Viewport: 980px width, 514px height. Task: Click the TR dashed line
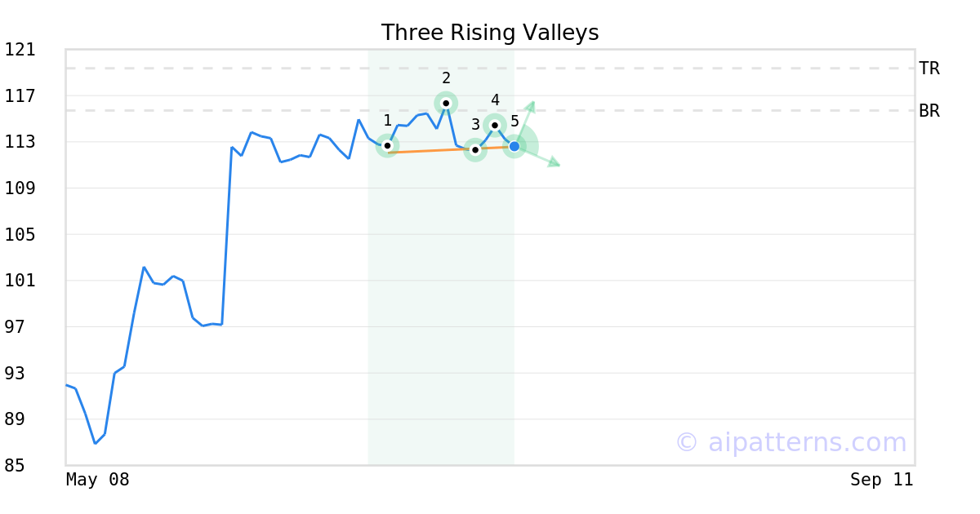[x=490, y=69]
